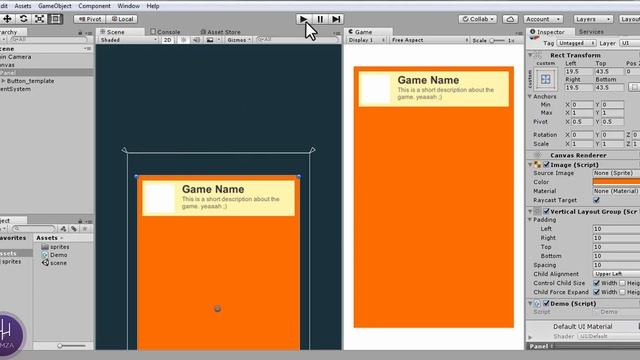Select the Rotate tool
The height and width of the screenshot is (360, 640).
click(x=23, y=19)
